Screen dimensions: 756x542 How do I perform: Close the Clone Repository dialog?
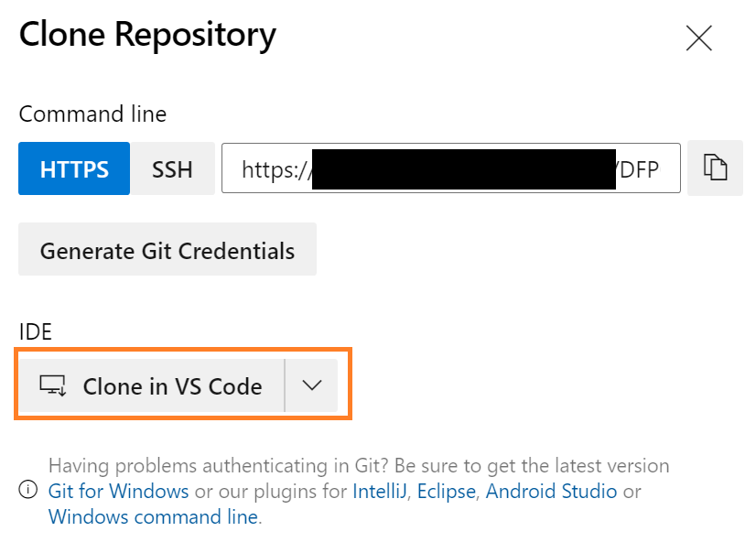click(698, 38)
